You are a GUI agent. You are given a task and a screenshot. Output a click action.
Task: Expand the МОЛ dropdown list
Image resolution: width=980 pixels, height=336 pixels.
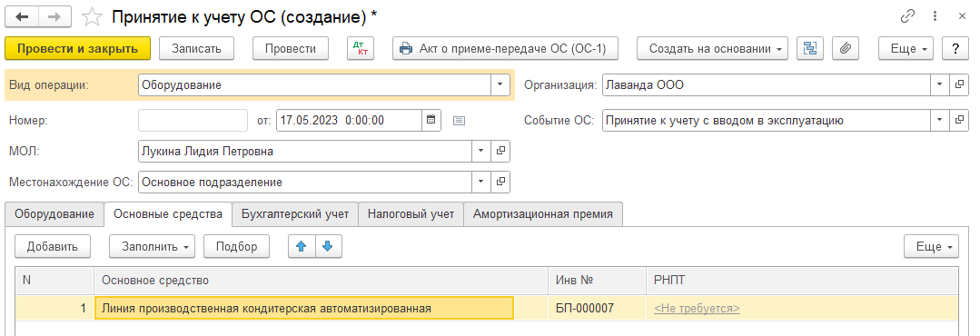pyautogui.click(x=480, y=151)
